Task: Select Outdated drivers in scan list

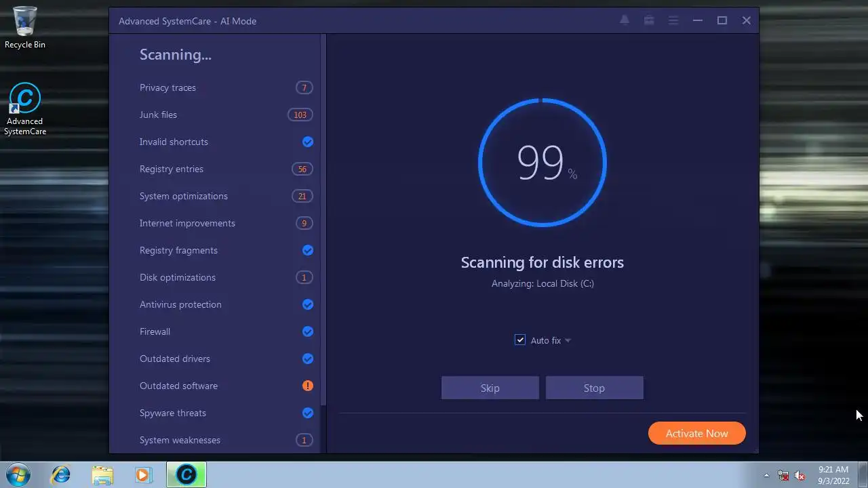Action: [174, 359]
